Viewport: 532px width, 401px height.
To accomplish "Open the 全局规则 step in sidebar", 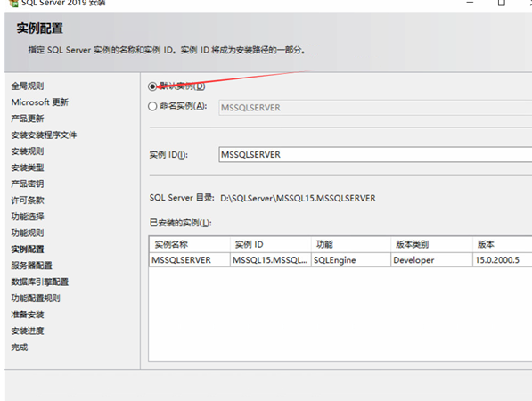I will [x=28, y=86].
